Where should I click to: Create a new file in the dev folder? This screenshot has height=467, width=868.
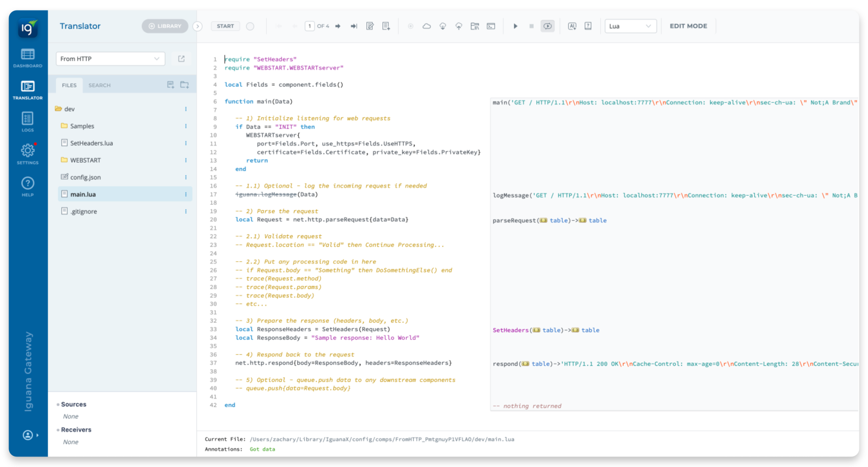click(170, 84)
